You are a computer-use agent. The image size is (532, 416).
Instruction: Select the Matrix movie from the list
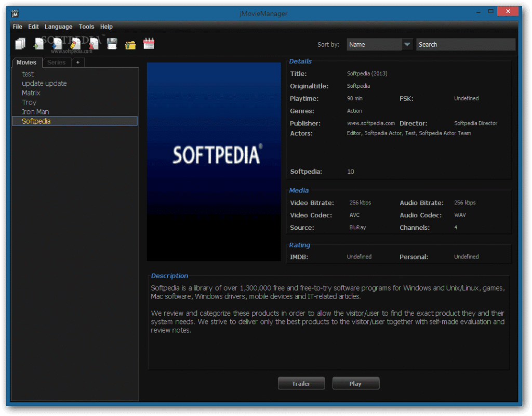click(31, 93)
